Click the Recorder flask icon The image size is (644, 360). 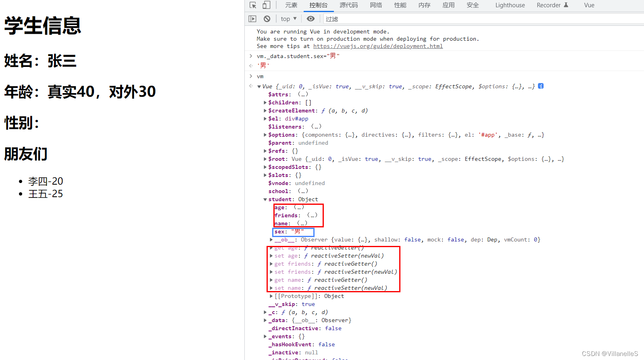(x=566, y=5)
